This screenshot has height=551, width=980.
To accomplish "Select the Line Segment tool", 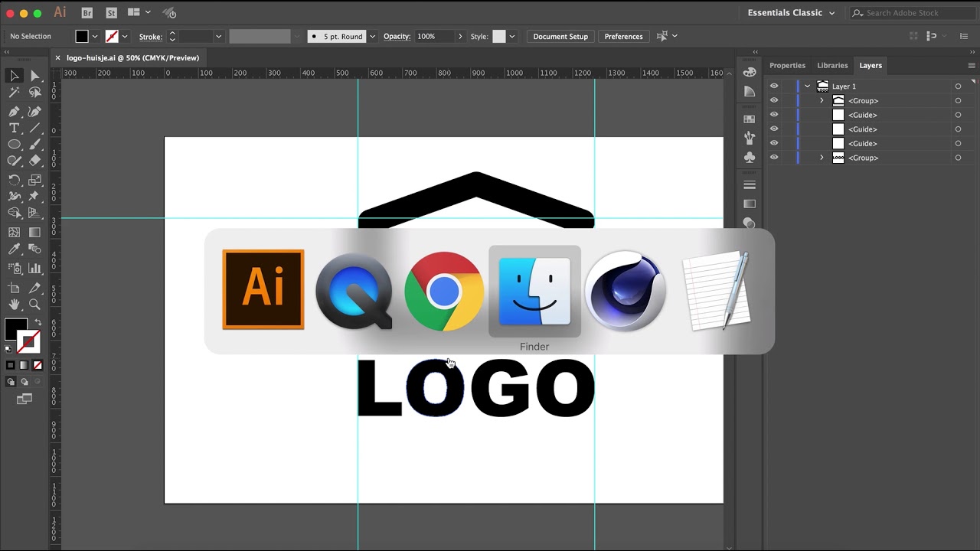I will [34, 128].
